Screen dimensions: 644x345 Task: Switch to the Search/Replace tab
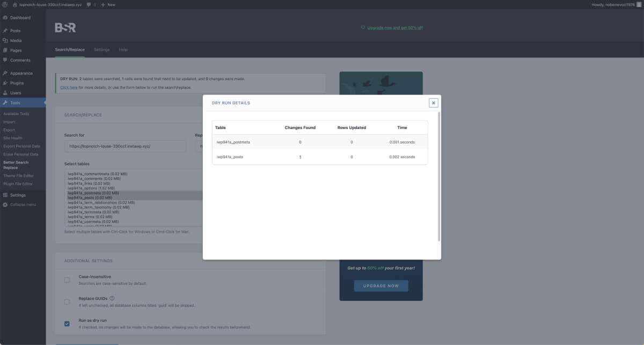point(70,49)
